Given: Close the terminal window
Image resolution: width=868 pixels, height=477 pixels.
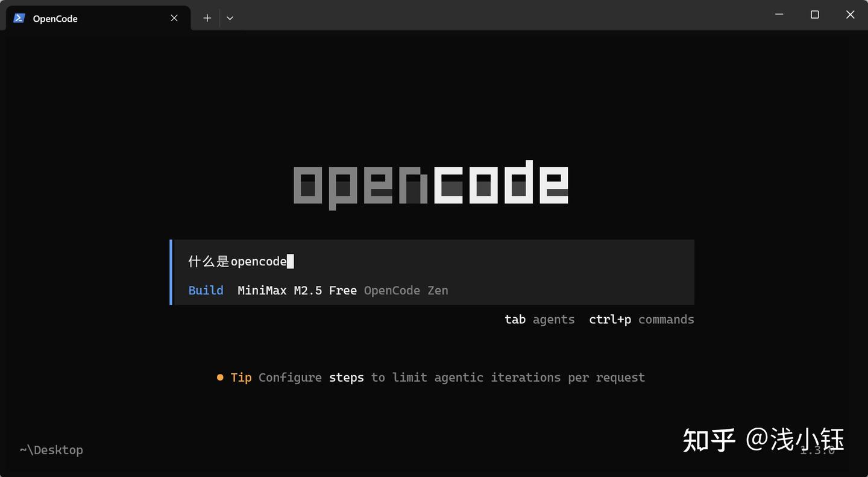Looking at the screenshot, I should point(850,14).
